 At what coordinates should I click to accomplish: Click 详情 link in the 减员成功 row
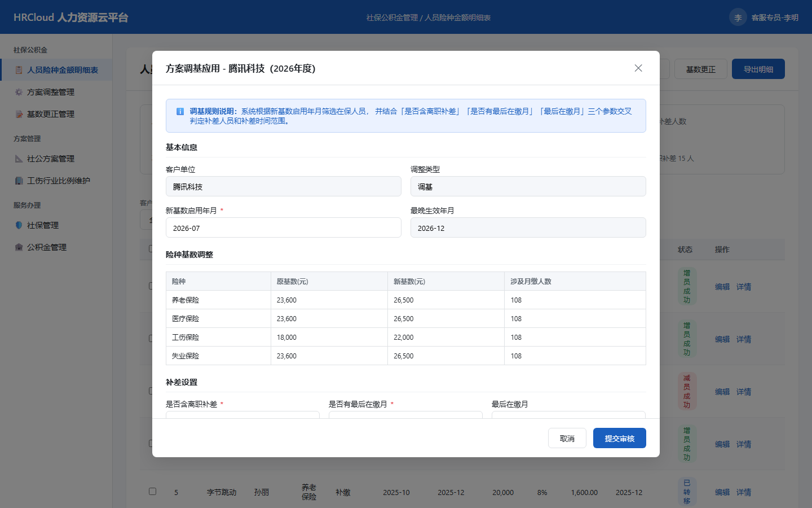coord(744,392)
